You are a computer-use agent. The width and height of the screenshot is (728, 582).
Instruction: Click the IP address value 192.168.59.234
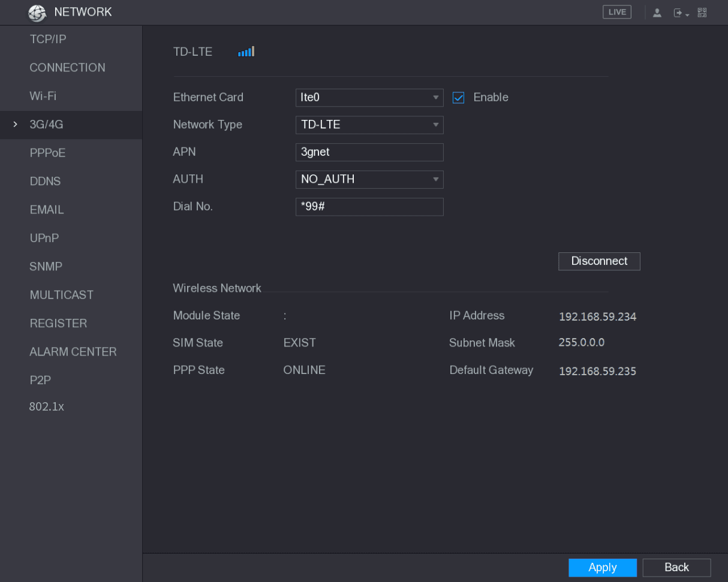tap(597, 317)
